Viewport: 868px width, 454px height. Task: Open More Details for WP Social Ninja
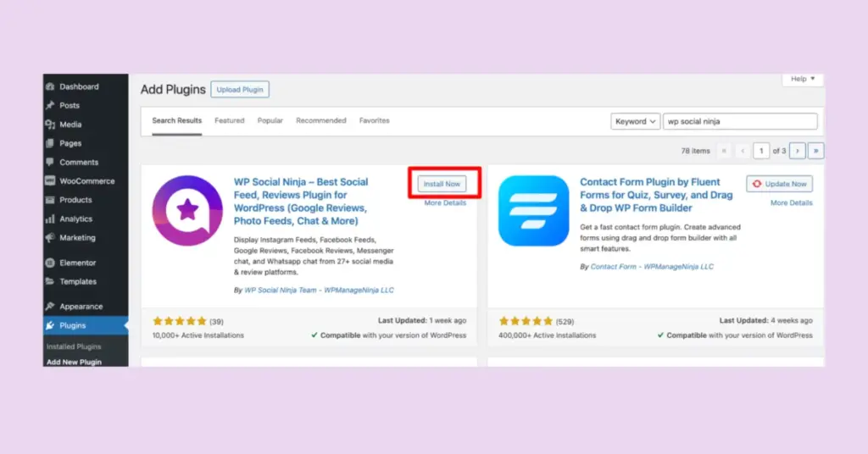pyautogui.click(x=445, y=203)
